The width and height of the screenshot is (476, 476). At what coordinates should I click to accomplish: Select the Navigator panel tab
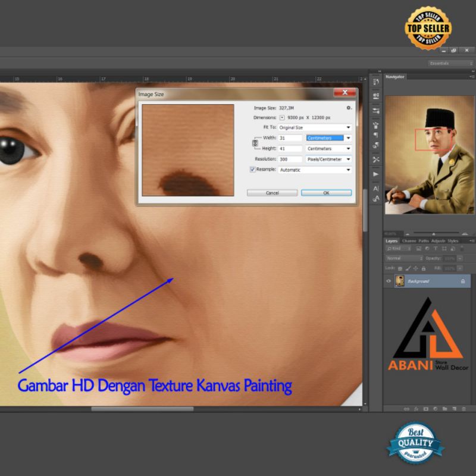[x=395, y=77]
